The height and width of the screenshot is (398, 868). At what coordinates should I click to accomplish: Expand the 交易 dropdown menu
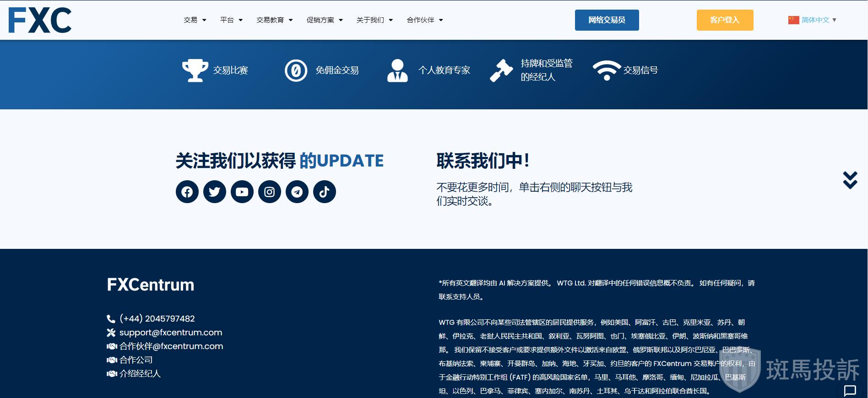[x=195, y=20]
